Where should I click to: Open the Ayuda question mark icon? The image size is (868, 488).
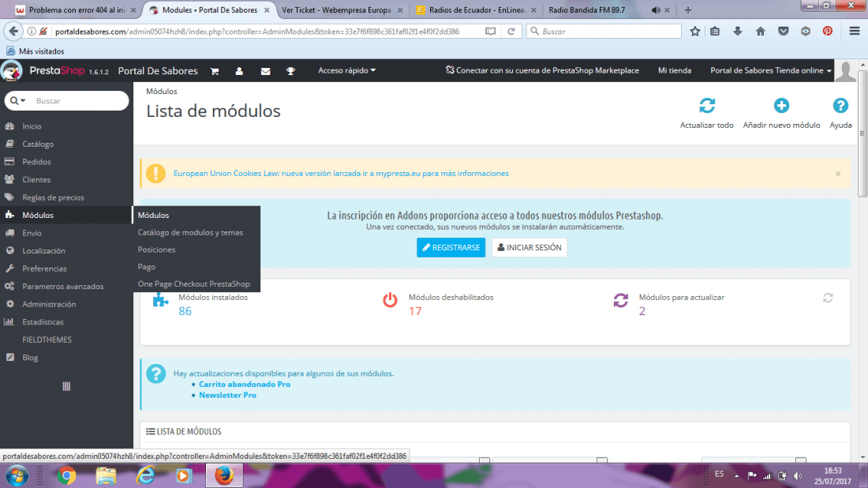pos(840,105)
